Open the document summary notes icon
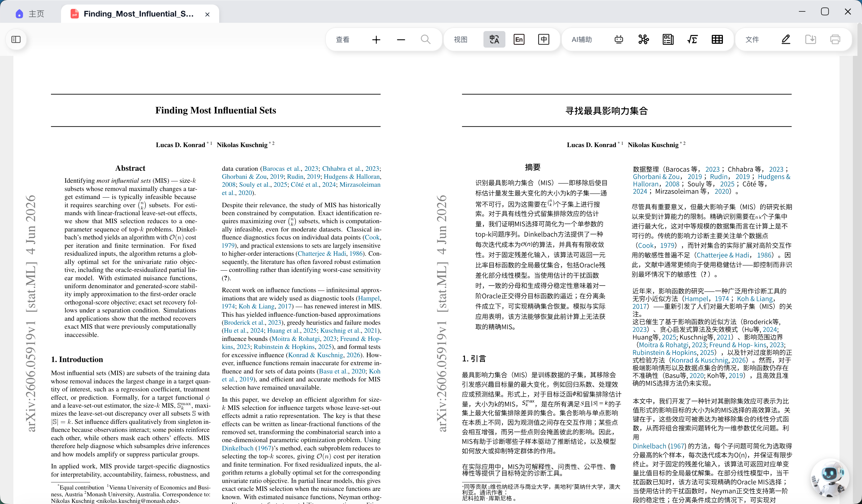Screen dimensions: 862x504 click(x=668, y=39)
